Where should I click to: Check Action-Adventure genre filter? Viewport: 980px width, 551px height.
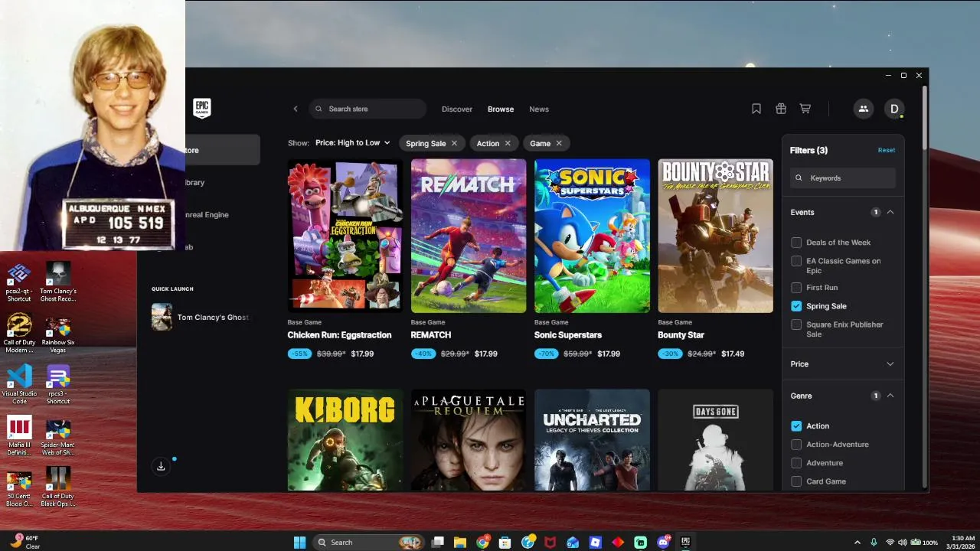pos(796,445)
